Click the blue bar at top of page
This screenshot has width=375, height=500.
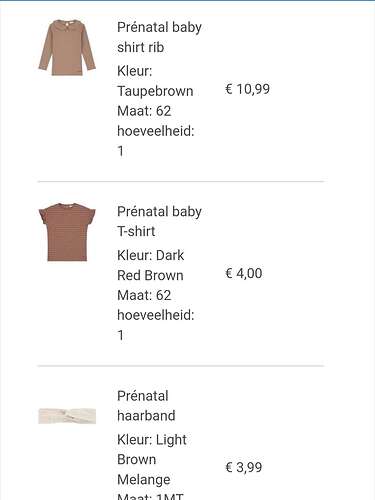(x=187, y=1)
